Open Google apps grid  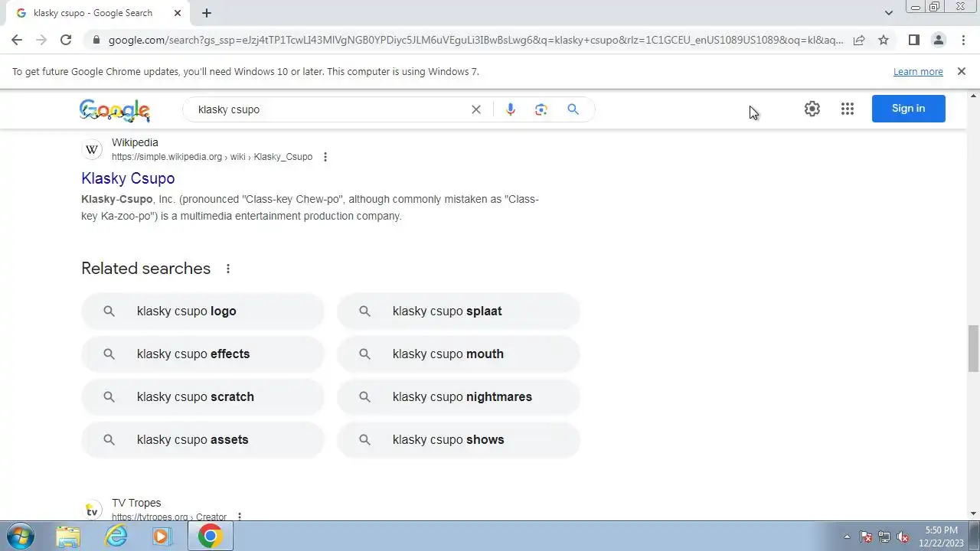pos(848,109)
